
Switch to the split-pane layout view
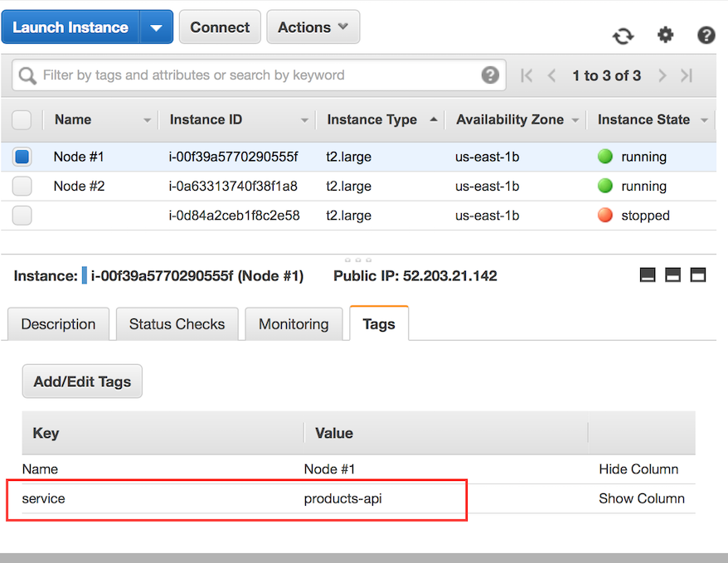click(x=672, y=274)
